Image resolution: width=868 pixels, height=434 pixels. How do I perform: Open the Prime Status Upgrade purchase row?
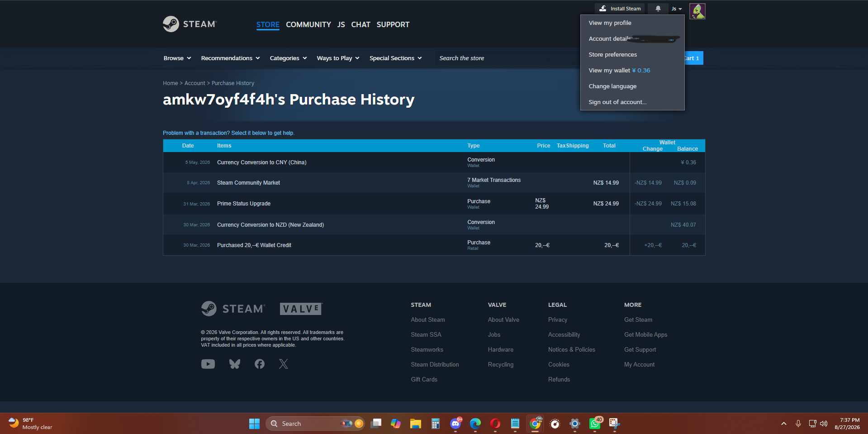click(x=434, y=204)
